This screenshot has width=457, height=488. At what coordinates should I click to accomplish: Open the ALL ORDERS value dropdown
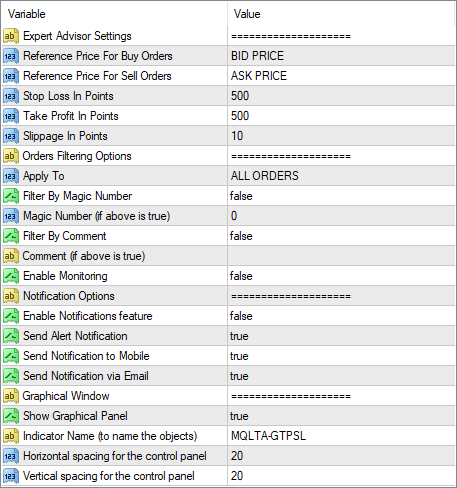tap(341, 176)
